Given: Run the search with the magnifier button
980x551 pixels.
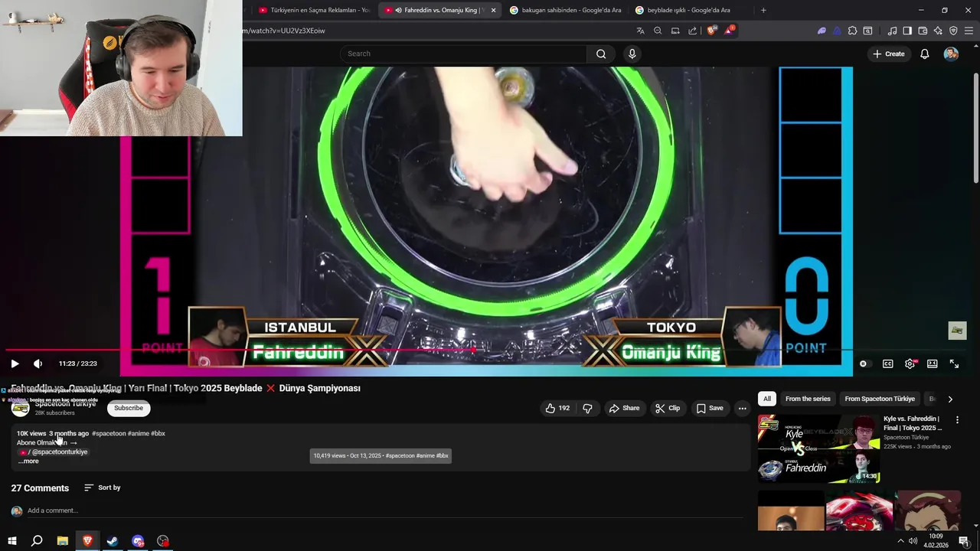Looking at the screenshot, I should coord(601,54).
